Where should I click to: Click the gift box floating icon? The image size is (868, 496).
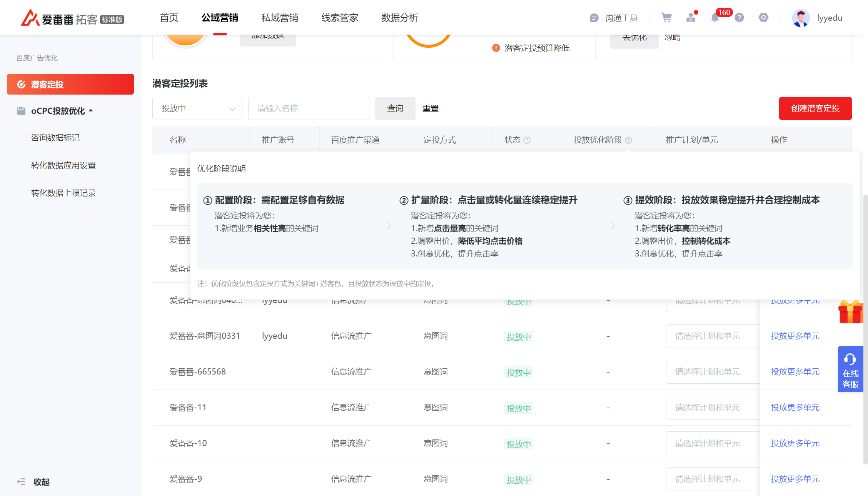coord(850,312)
